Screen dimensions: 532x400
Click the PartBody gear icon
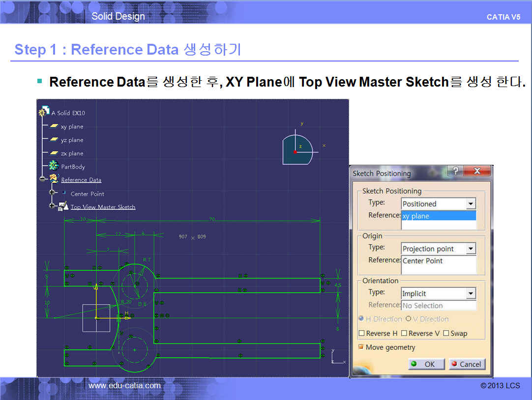(x=54, y=166)
